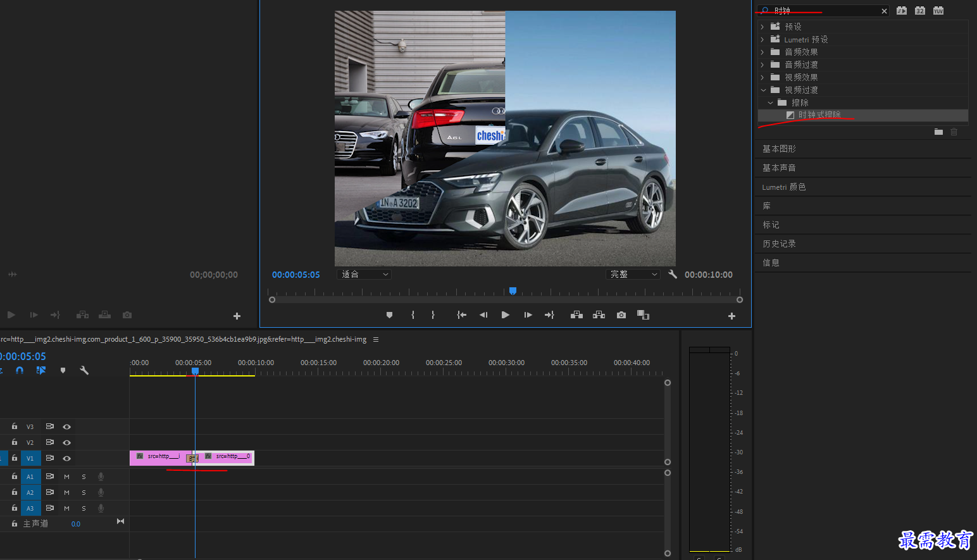The height and width of the screenshot is (560, 977).
Task: Collapse the 视频过渡 folder
Action: click(763, 90)
